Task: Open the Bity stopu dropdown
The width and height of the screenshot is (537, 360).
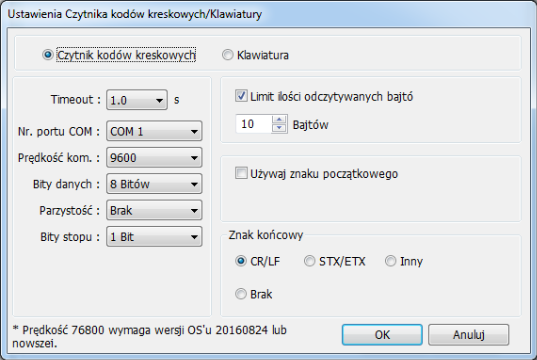Action: coord(154,237)
